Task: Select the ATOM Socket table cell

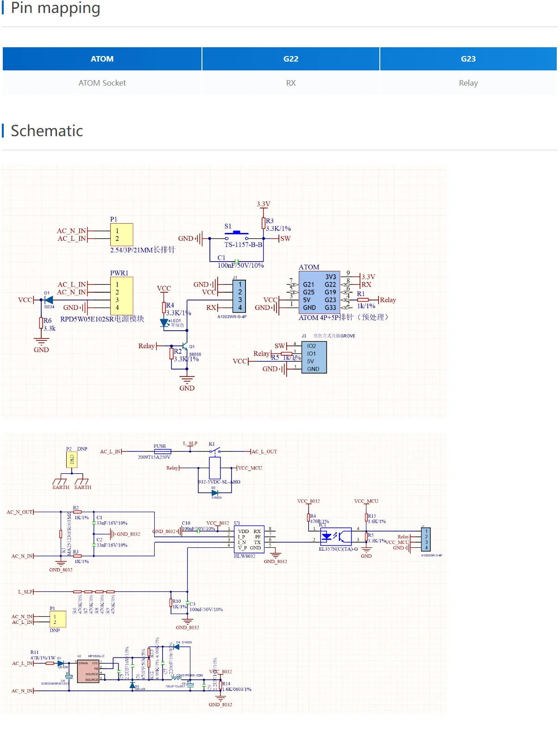Action: [x=102, y=83]
